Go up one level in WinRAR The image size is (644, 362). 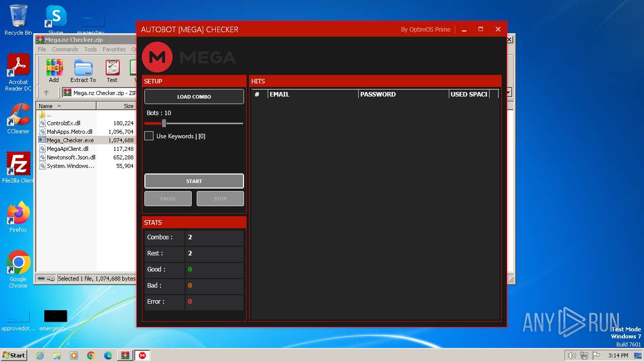pyautogui.click(x=46, y=93)
